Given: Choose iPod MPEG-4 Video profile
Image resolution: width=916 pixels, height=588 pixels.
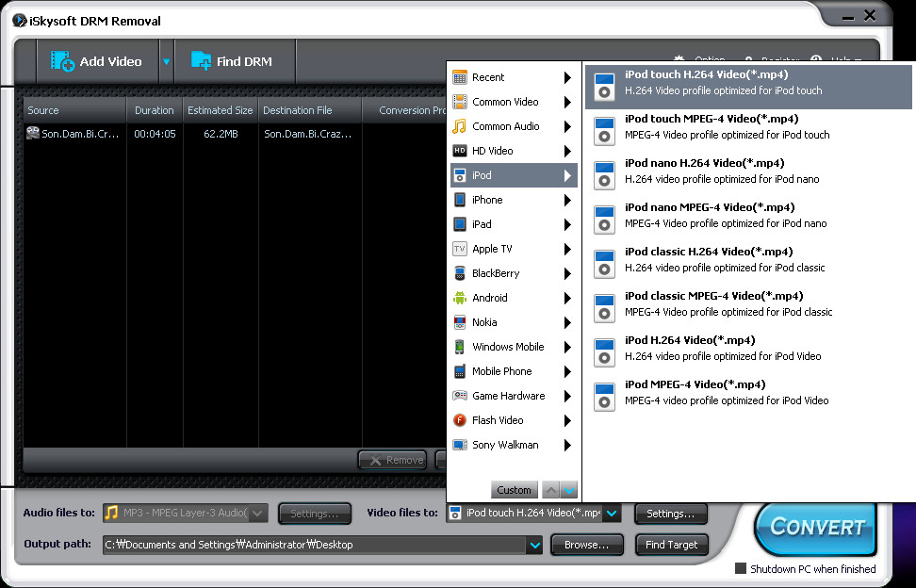Looking at the screenshot, I should pos(748,397).
